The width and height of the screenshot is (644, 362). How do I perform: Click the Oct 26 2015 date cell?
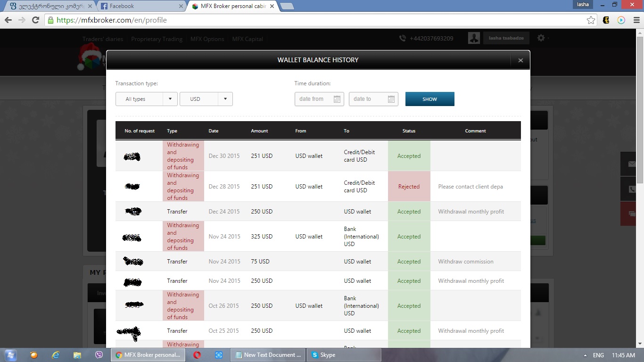click(224, 306)
